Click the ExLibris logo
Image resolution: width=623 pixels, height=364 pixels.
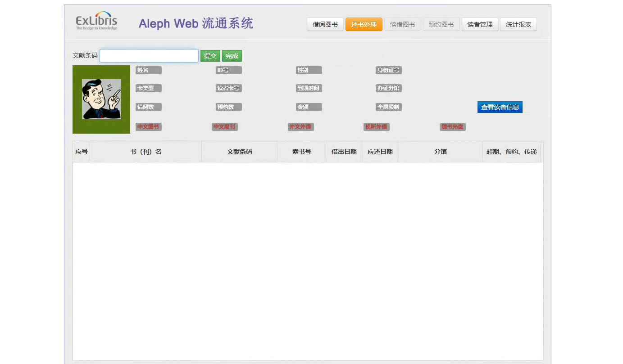(96, 21)
